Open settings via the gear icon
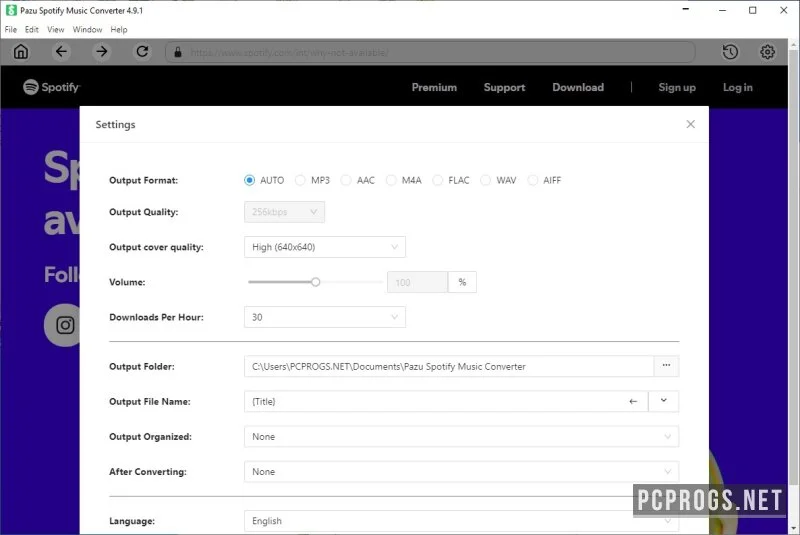 click(x=767, y=52)
